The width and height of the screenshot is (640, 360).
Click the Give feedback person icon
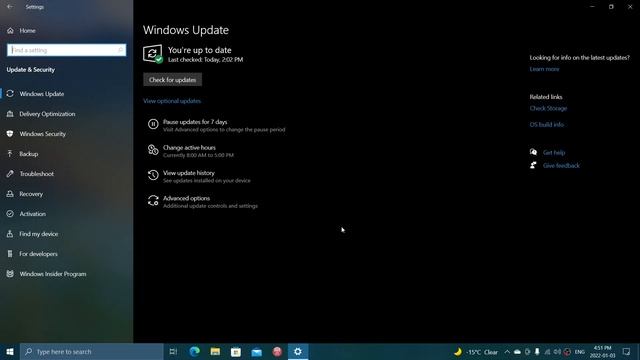pos(533,165)
